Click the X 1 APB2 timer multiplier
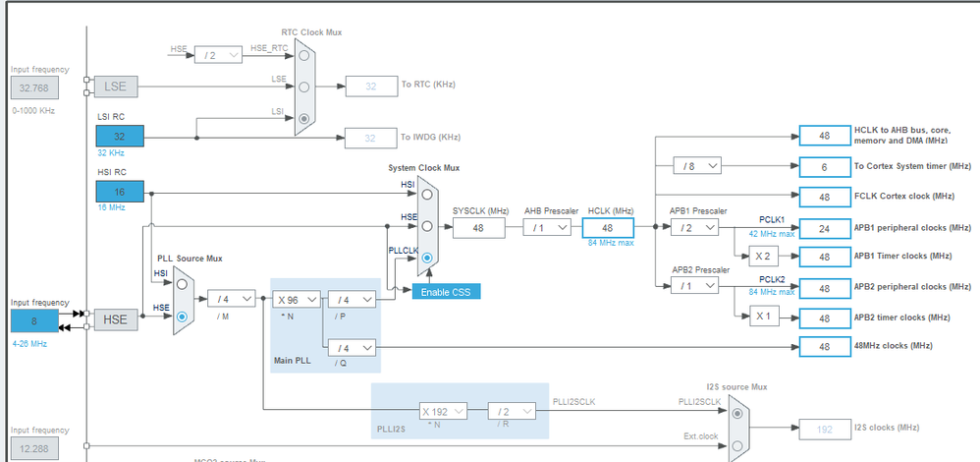 coord(764,317)
